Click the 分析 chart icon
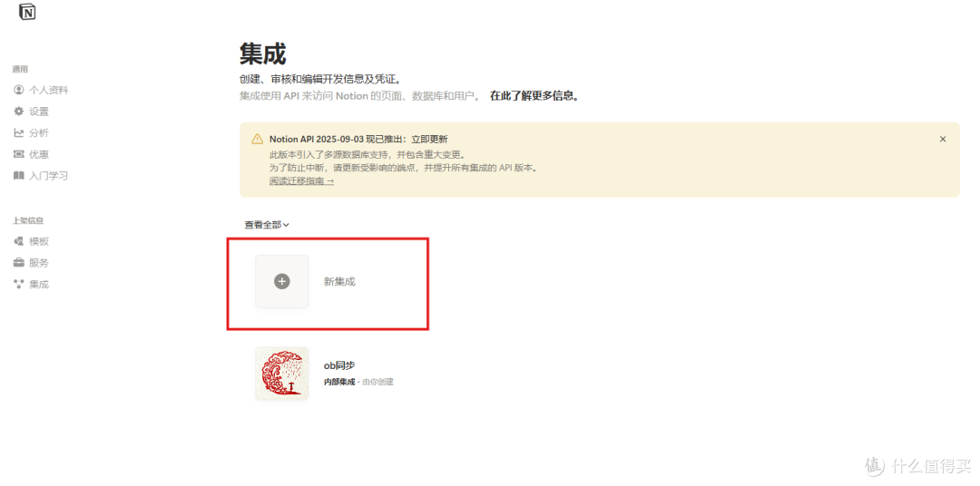 tap(19, 132)
